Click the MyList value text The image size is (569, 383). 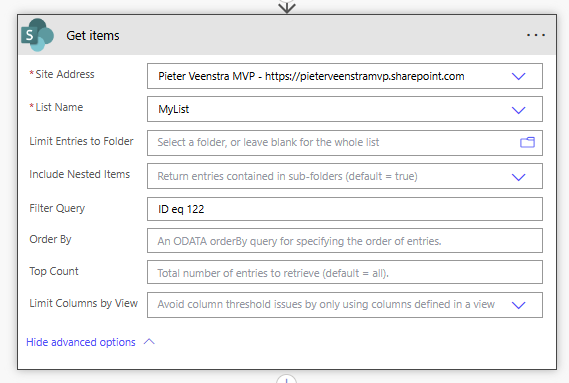[x=173, y=109]
